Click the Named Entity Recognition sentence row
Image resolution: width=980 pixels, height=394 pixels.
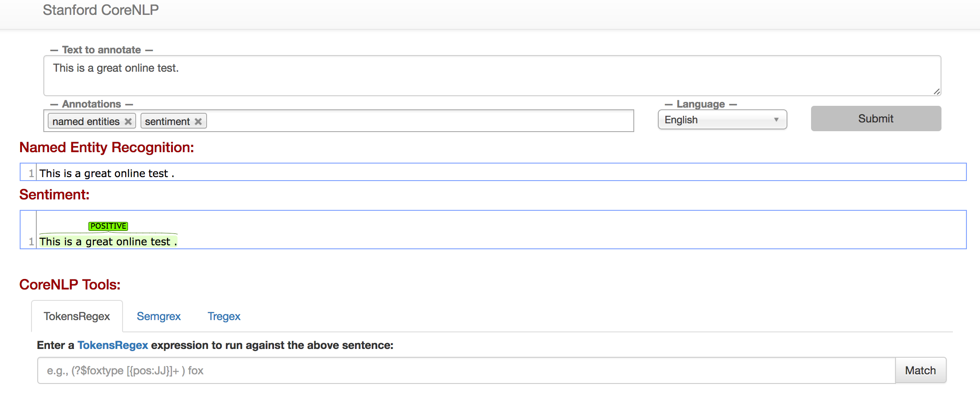coord(493,172)
